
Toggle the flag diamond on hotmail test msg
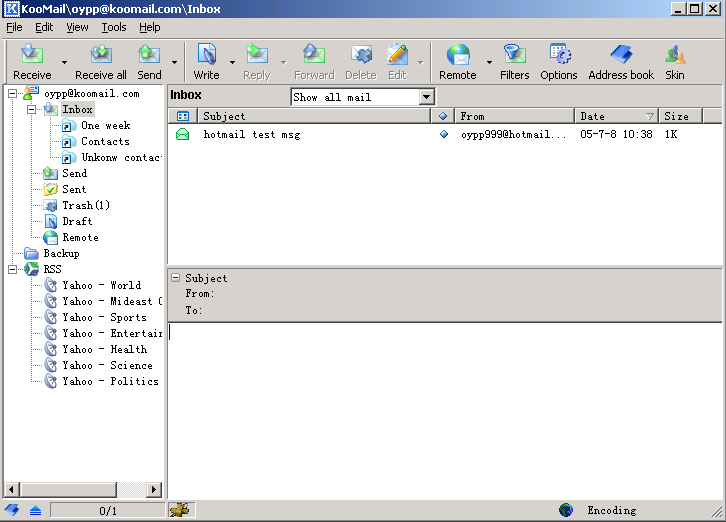tap(444, 134)
